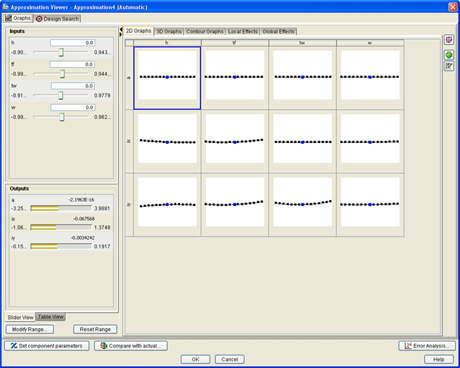Click the tw input slider handle
Viewport: 460px width, 368px height.
point(60,96)
